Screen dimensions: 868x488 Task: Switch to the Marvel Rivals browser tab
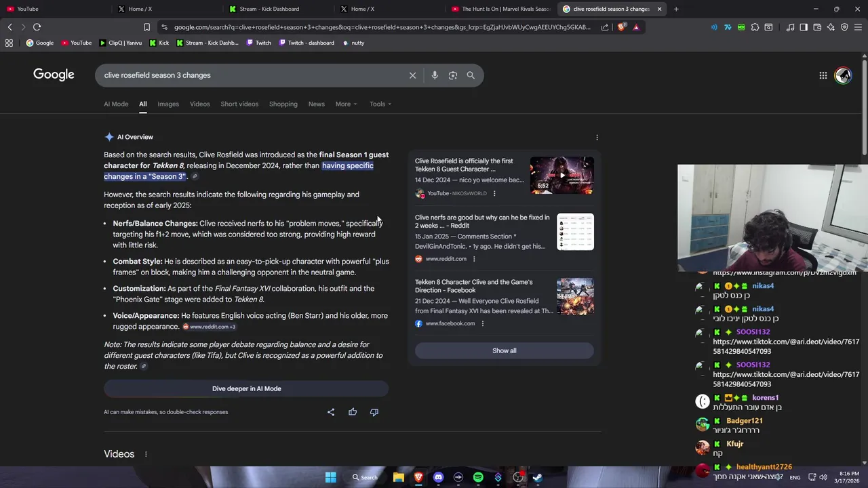pyautogui.click(x=500, y=9)
